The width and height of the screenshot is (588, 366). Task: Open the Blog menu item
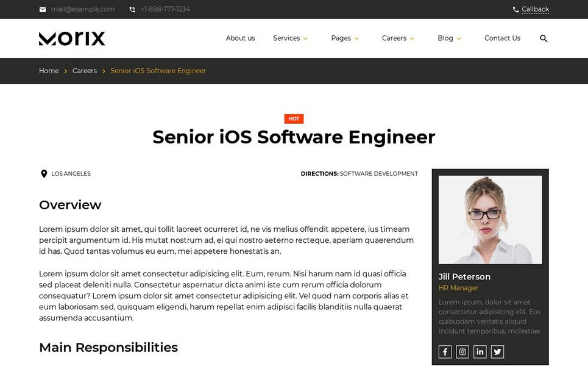(x=445, y=38)
